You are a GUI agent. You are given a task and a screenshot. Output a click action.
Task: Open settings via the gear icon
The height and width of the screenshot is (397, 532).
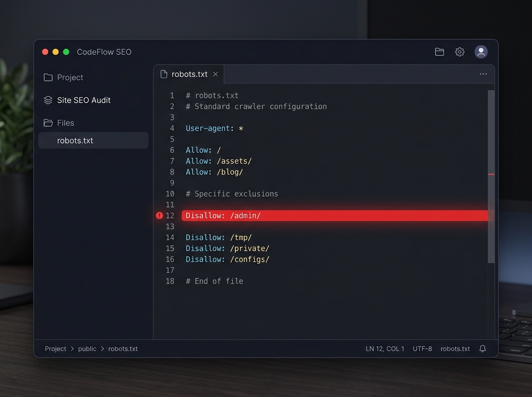tap(460, 52)
